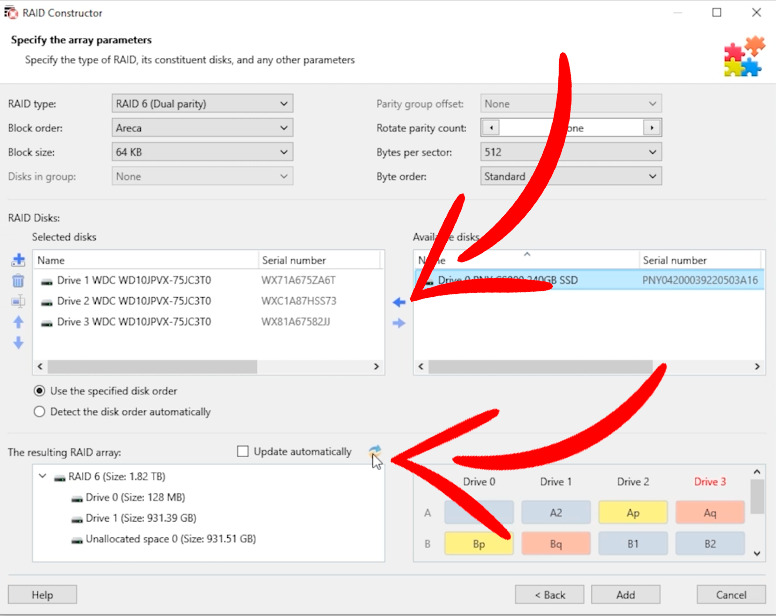The height and width of the screenshot is (616, 776).
Task: Click Drive 1 WDC disk icon in list
Action: pos(47,281)
